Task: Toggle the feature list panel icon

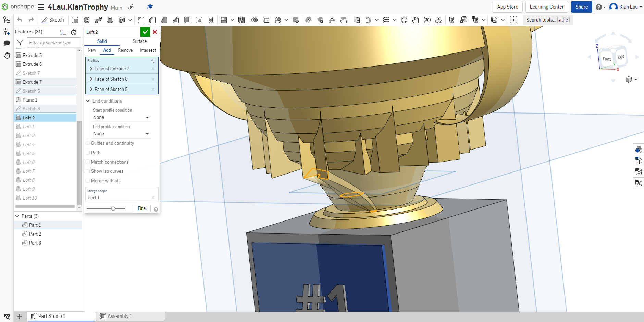Action: click(x=7, y=20)
